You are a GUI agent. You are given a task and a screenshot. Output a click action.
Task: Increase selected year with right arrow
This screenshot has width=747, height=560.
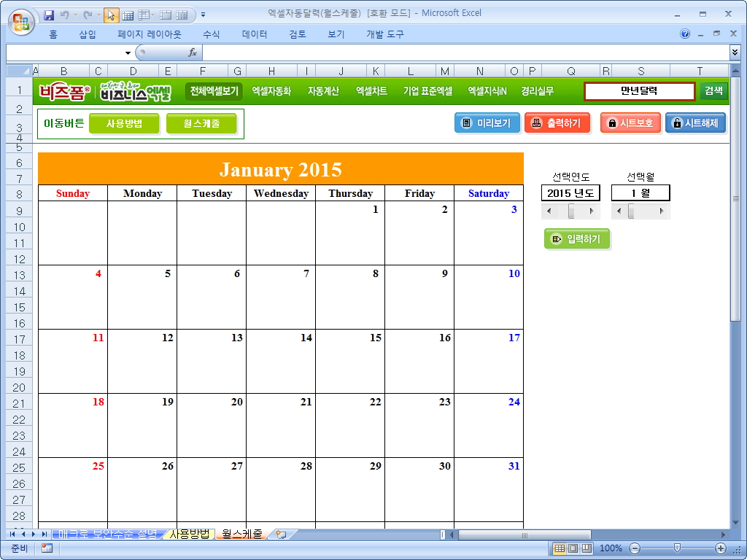(x=592, y=211)
